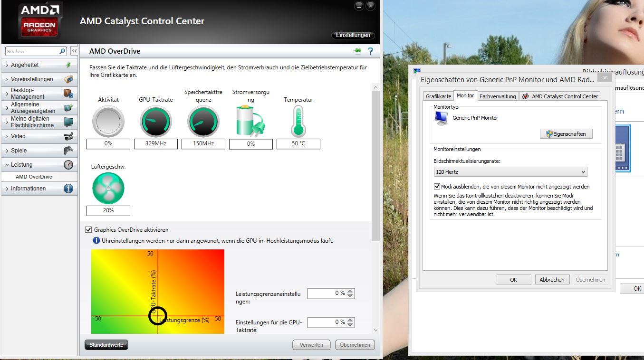Click the Voreinstellungen presets icon
The width and height of the screenshot is (644, 360).
(68, 79)
